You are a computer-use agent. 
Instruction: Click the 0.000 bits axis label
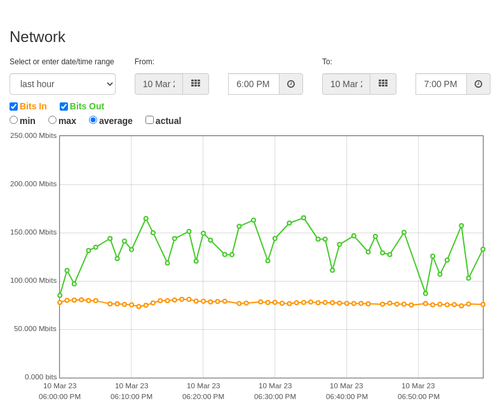(x=41, y=377)
